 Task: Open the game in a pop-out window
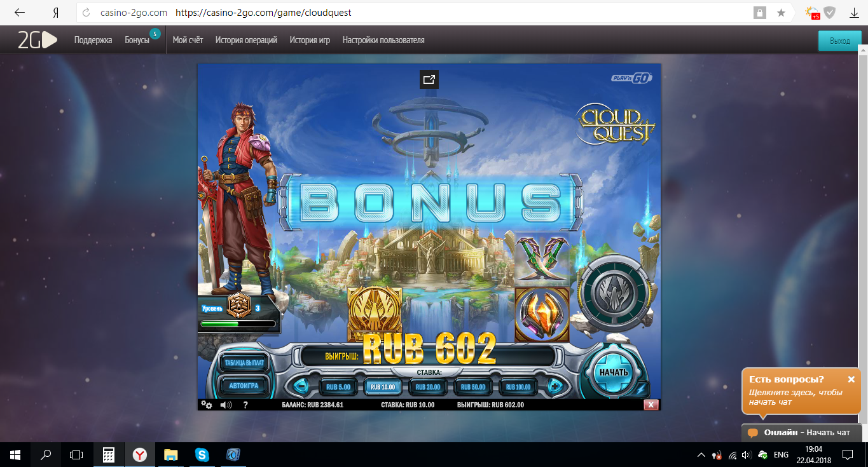pyautogui.click(x=429, y=79)
